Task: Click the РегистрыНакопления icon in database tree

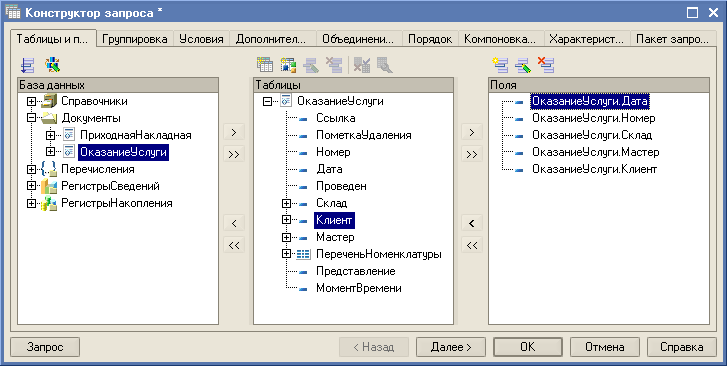Action: 49,203
